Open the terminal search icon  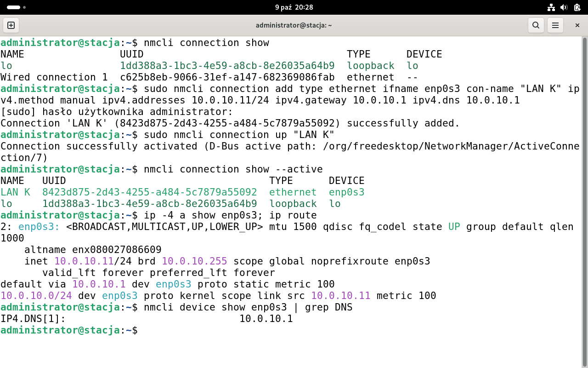[536, 25]
